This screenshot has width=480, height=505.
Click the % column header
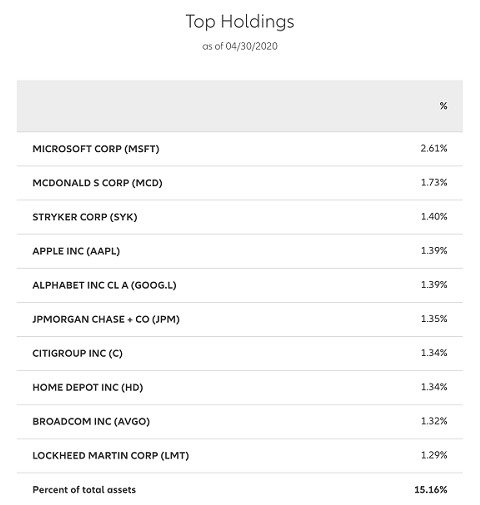pyautogui.click(x=443, y=106)
